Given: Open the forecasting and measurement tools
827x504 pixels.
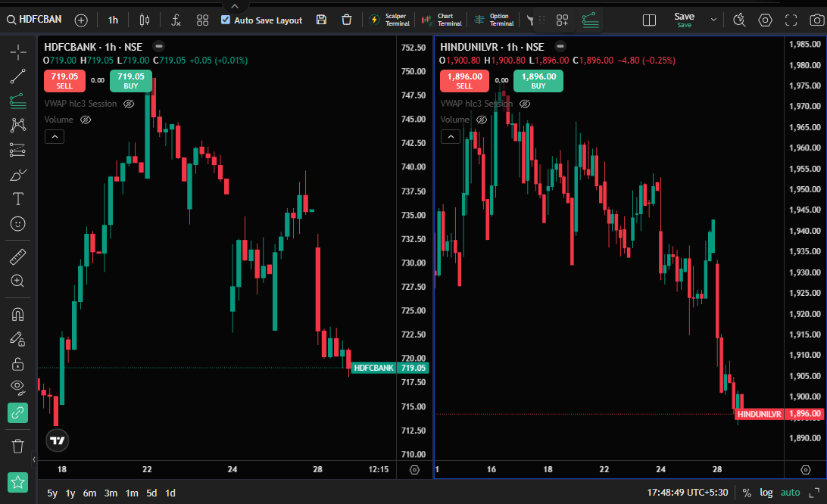Looking at the screenshot, I should tap(18, 150).
